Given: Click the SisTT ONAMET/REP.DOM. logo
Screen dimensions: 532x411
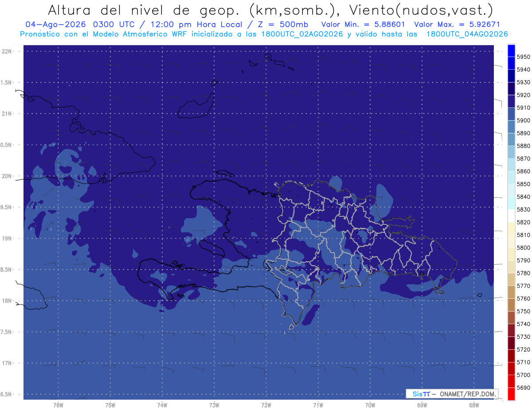Looking at the screenshot, I should click(x=452, y=394).
